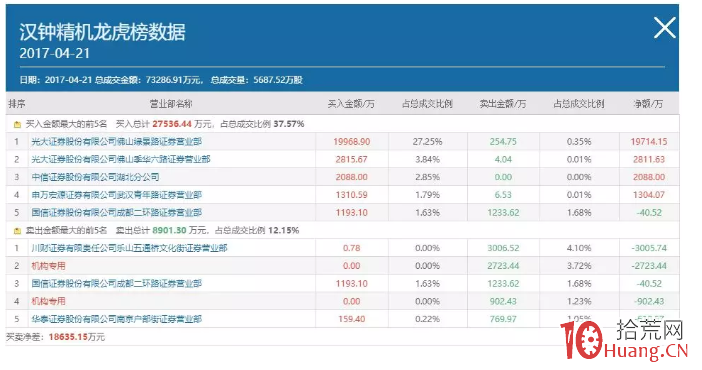Select the 4.10% ratio cell
Screen dimensions: 702x370
pyautogui.click(x=579, y=248)
